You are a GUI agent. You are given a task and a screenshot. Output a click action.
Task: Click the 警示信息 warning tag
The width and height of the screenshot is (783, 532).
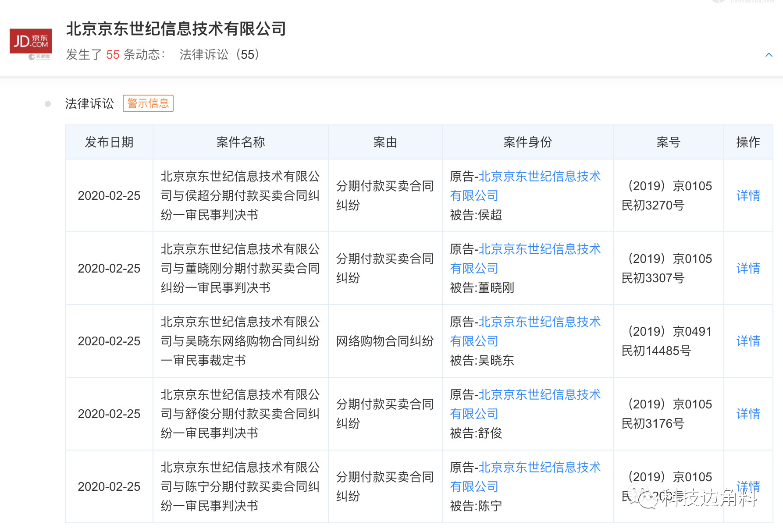pyautogui.click(x=148, y=103)
